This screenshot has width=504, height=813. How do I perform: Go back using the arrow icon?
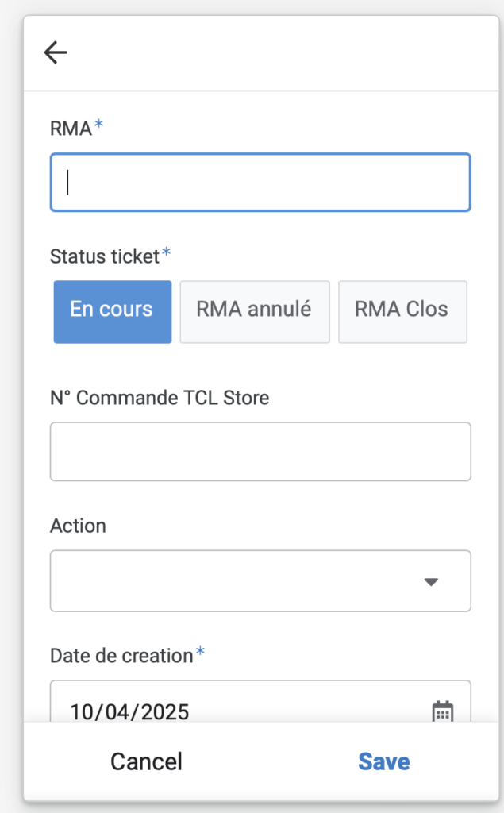(x=56, y=52)
